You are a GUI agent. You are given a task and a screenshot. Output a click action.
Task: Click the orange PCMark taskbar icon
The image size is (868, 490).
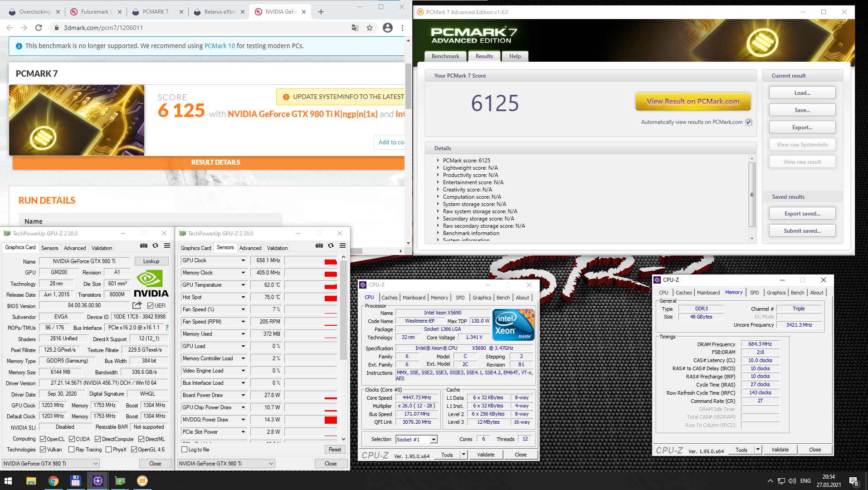(x=142, y=481)
